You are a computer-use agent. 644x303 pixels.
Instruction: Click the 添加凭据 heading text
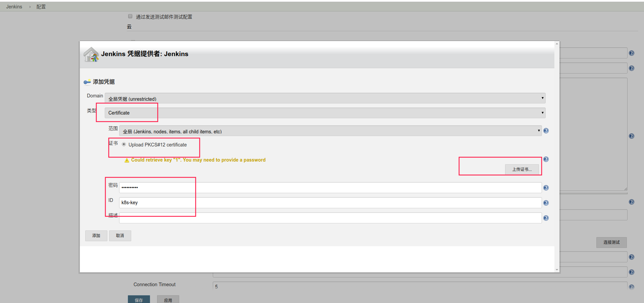coord(104,82)
